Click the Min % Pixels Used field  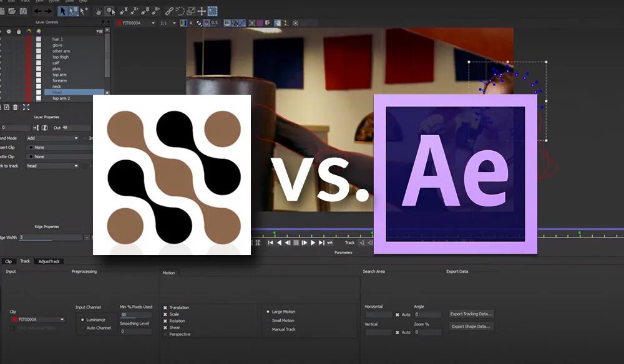pyautogui.click(x=135, y=315)
